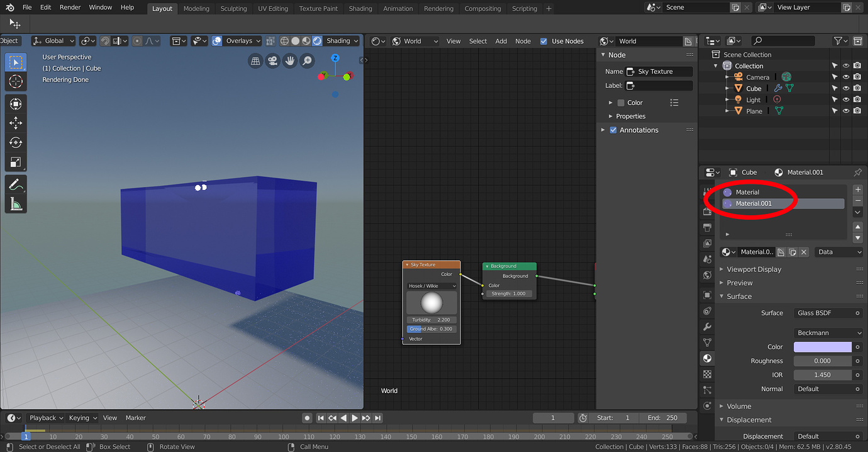Add a new material slot with plus
The width and height of the screenshot is (868, 452).
point(857,189)
